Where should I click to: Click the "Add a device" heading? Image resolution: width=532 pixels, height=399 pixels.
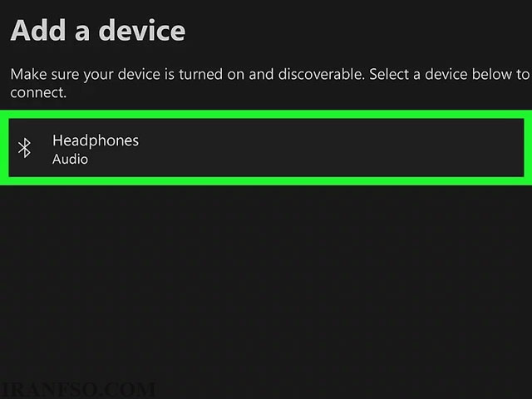click(x=98, y=31)
